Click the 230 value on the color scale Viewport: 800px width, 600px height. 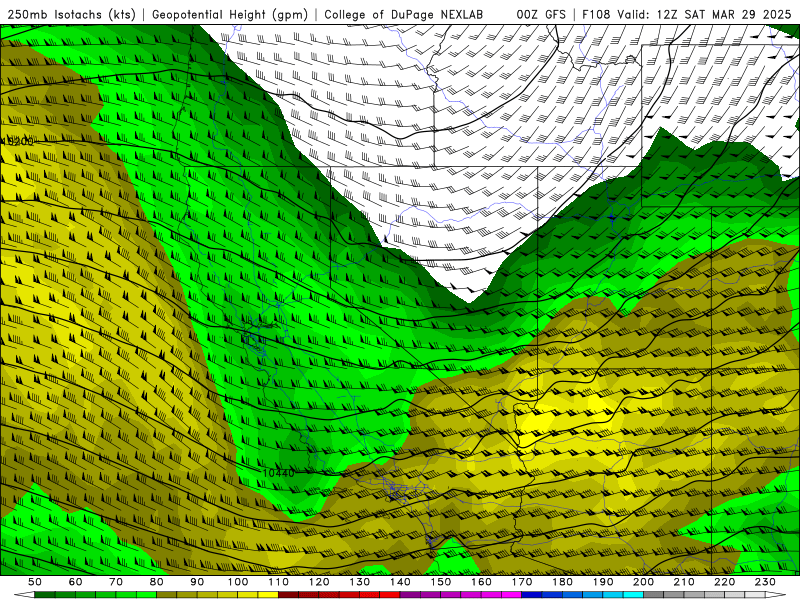765,582
